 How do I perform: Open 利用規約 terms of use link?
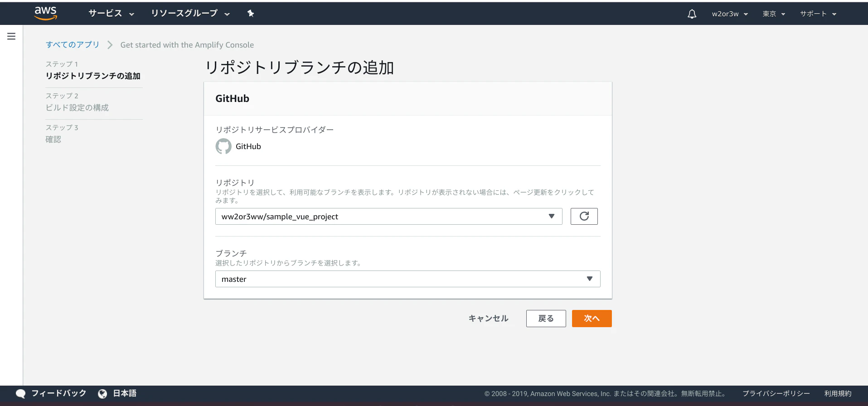click(838, 394)
